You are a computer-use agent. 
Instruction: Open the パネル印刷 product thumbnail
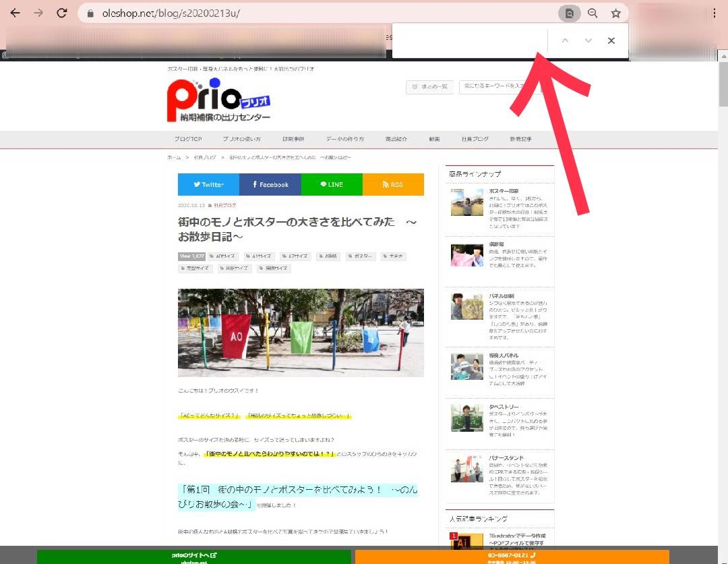[467, 306]
